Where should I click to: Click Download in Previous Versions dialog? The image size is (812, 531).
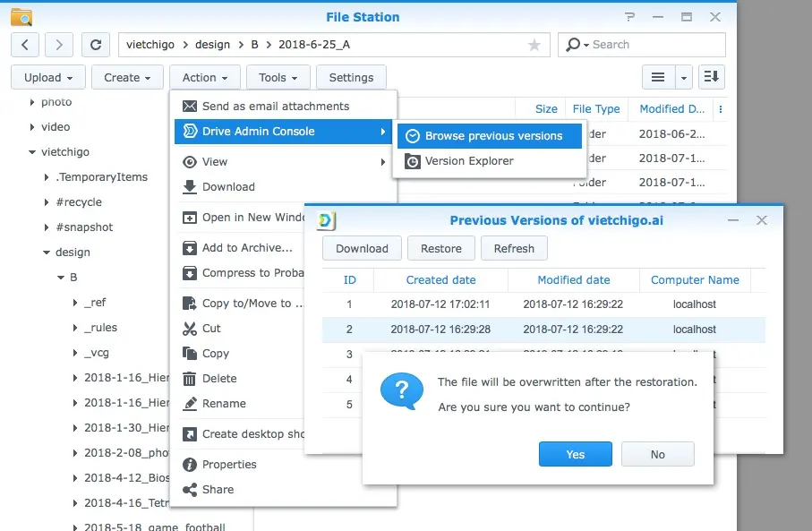pos(362,249)
